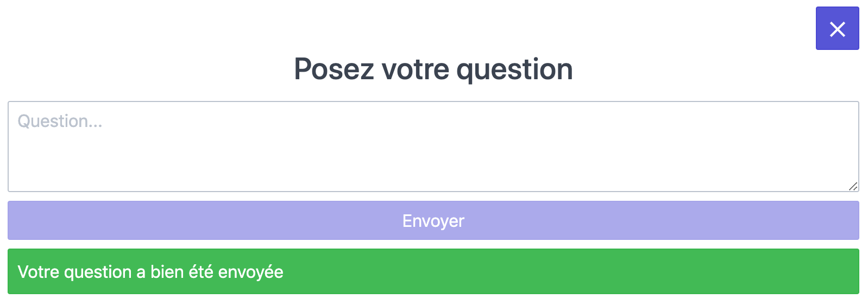Submit the question via Envoyer
This screenshot has width=868, height=305.
(x=433, y=220)
